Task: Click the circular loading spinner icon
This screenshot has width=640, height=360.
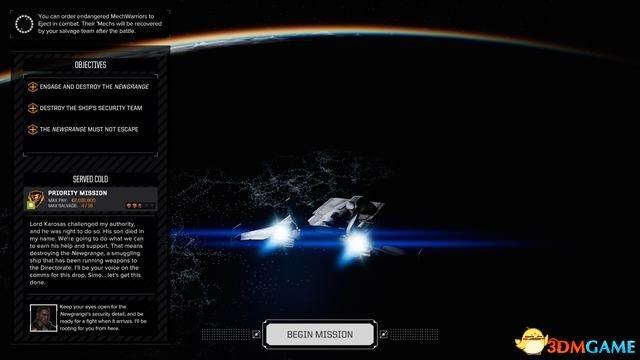Action: [x=24, y=24]
